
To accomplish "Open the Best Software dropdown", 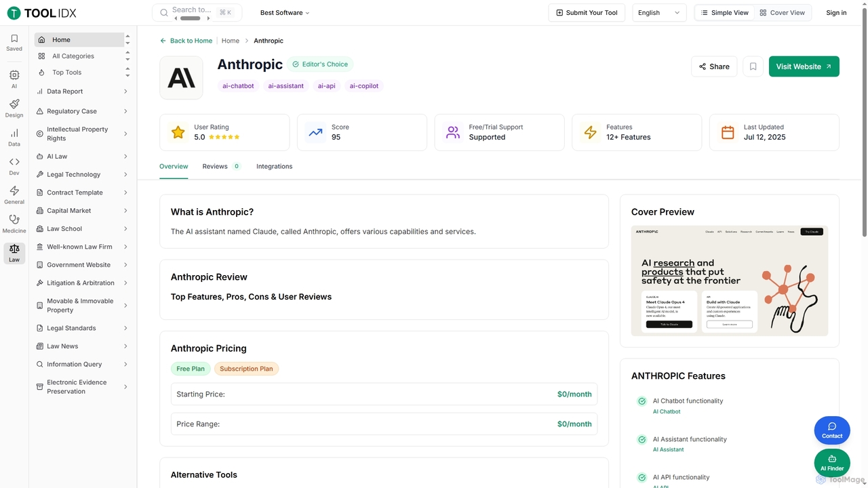I will (285, 13).
